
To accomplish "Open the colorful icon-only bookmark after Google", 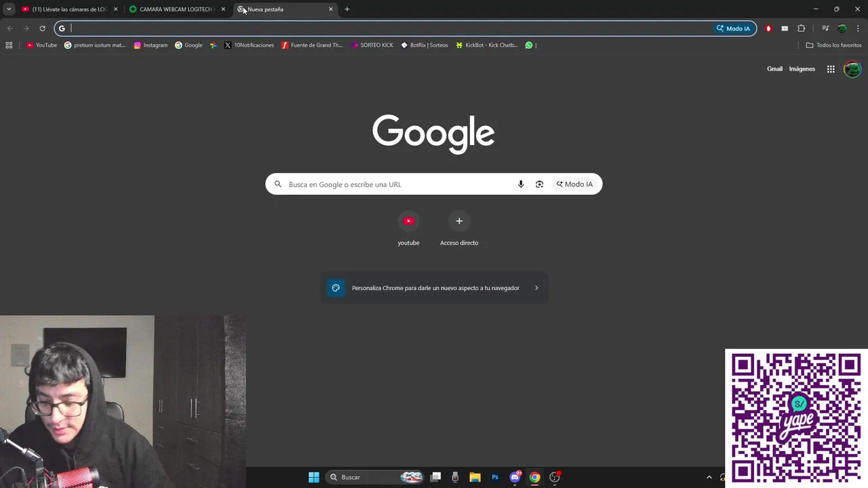I will [213, 45].
